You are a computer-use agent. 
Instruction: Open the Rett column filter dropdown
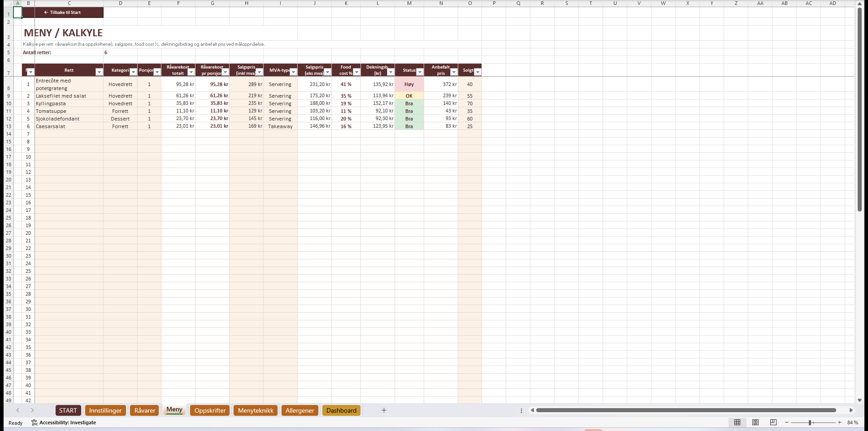(x=99, y=72)
